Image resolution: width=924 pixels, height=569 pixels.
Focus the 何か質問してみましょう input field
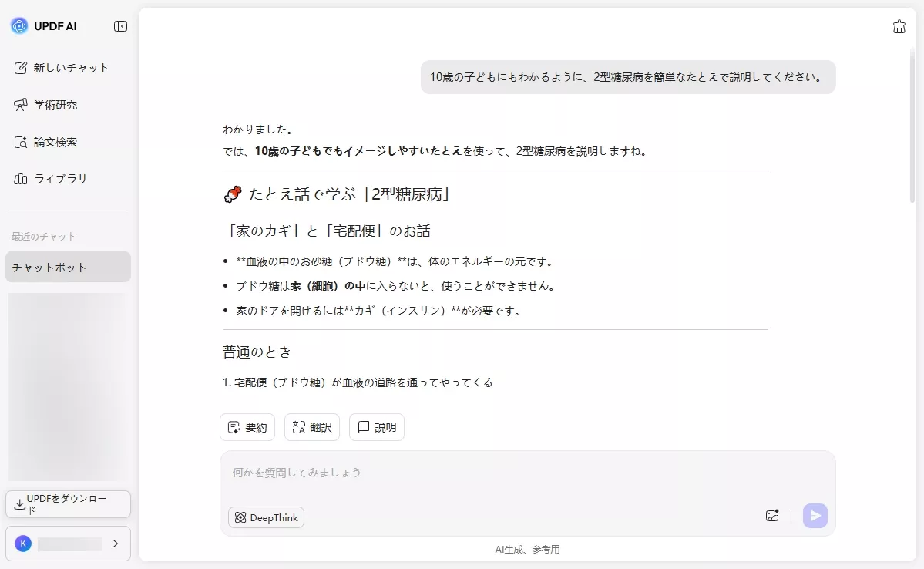coord(462,473)
